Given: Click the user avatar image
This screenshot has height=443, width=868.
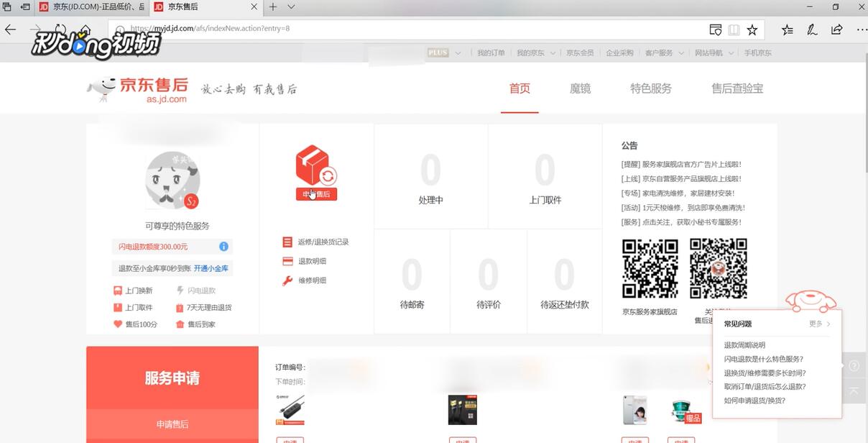Looking at the screenshot, I should click(172, 180).
